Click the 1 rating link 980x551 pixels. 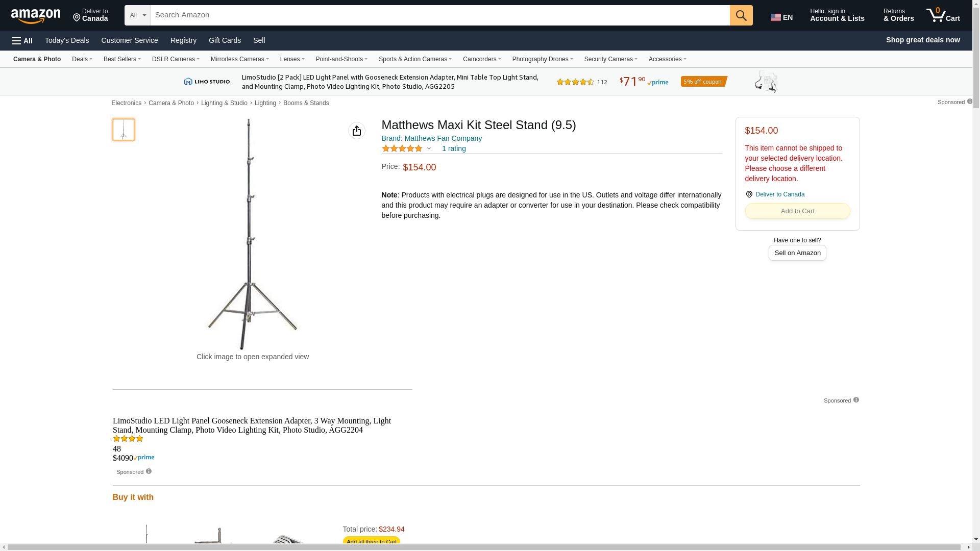[x=454, y=148]
